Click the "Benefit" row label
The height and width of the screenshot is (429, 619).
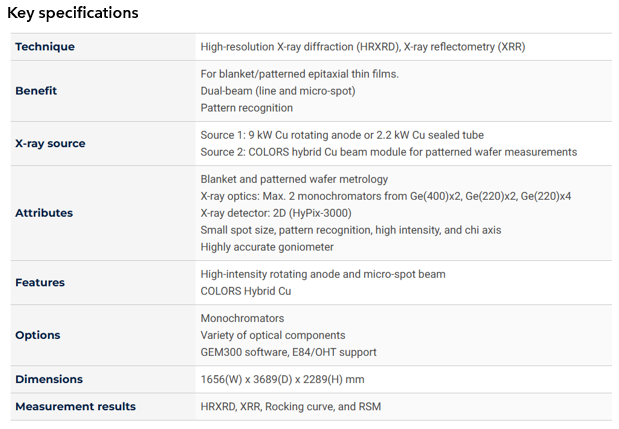click(x=36, y=91)
